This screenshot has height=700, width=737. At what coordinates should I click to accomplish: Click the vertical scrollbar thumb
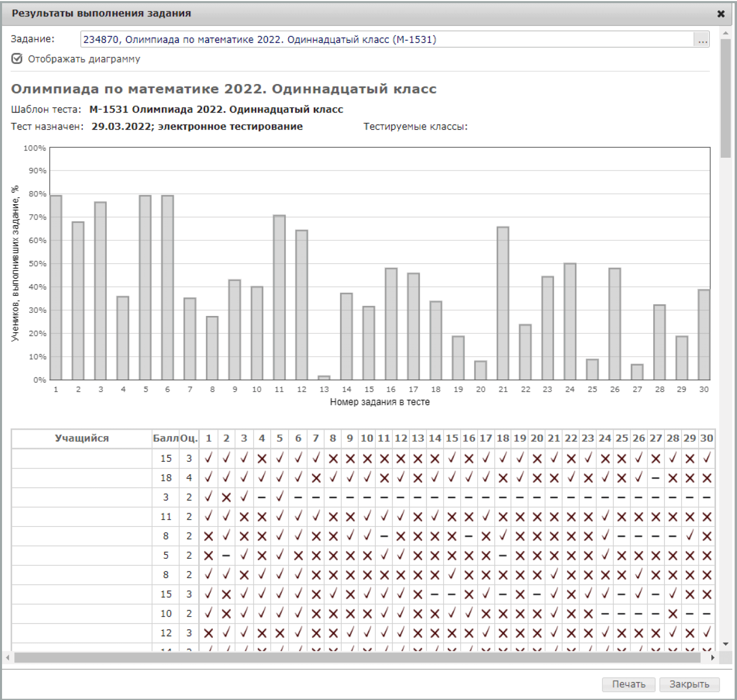[725, 98]
